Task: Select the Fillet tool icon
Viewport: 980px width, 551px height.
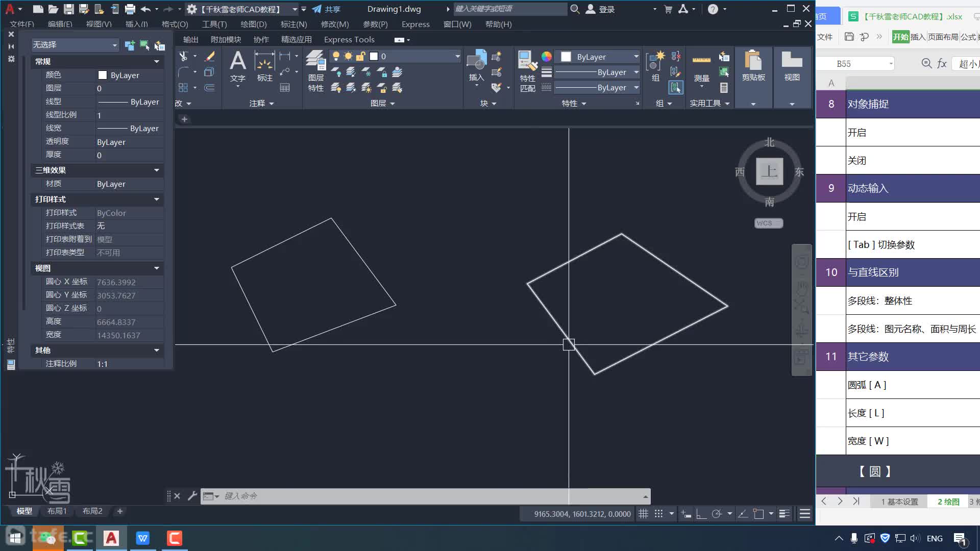Action: (183, 72)
